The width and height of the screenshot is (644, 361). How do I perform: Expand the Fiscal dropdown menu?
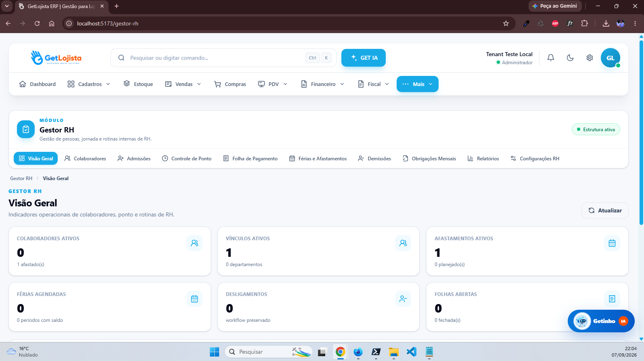pos(373,84)
